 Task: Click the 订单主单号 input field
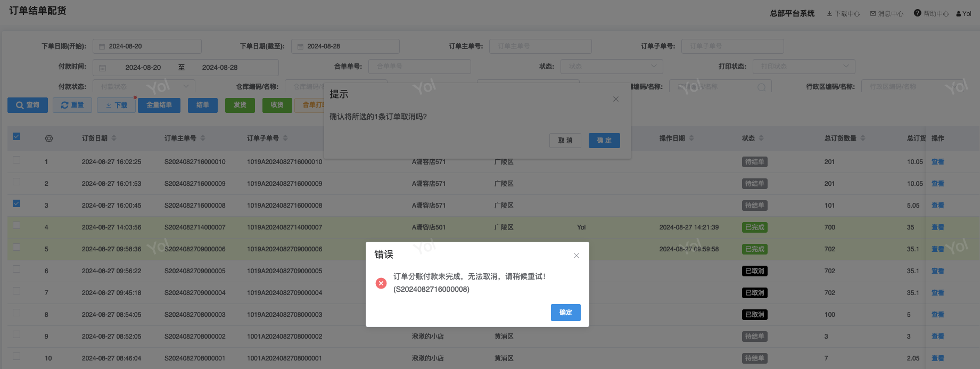pyautogui.click(x=540, y=46)
